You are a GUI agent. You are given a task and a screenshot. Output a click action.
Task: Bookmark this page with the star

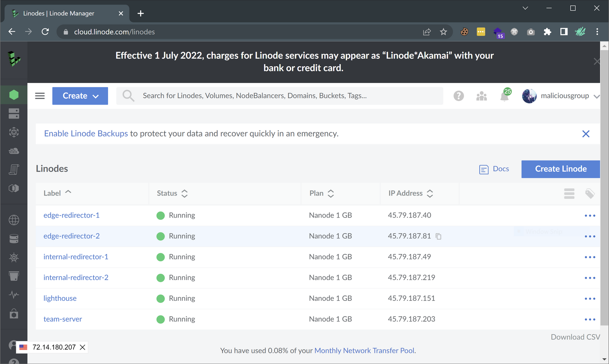point(443,32)
